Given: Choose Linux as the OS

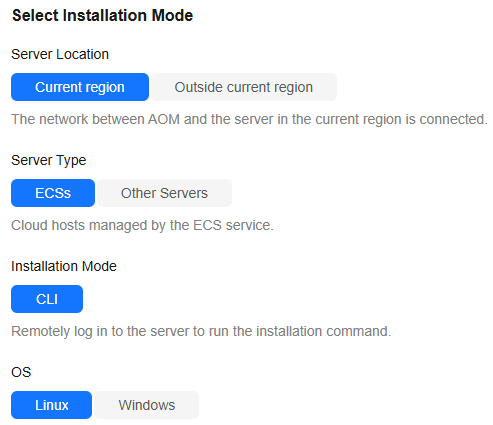Looking at the screenshot, I should click(x=51, y=405).
